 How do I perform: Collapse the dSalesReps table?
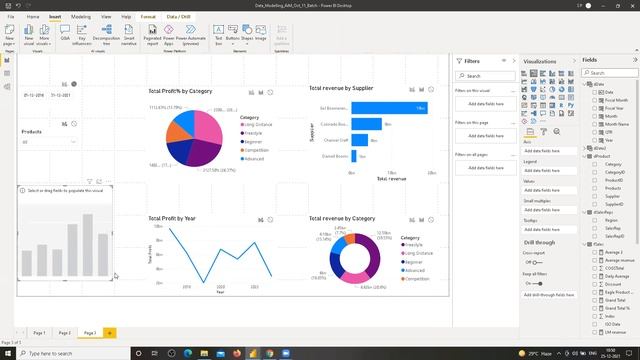click(584, 212)
